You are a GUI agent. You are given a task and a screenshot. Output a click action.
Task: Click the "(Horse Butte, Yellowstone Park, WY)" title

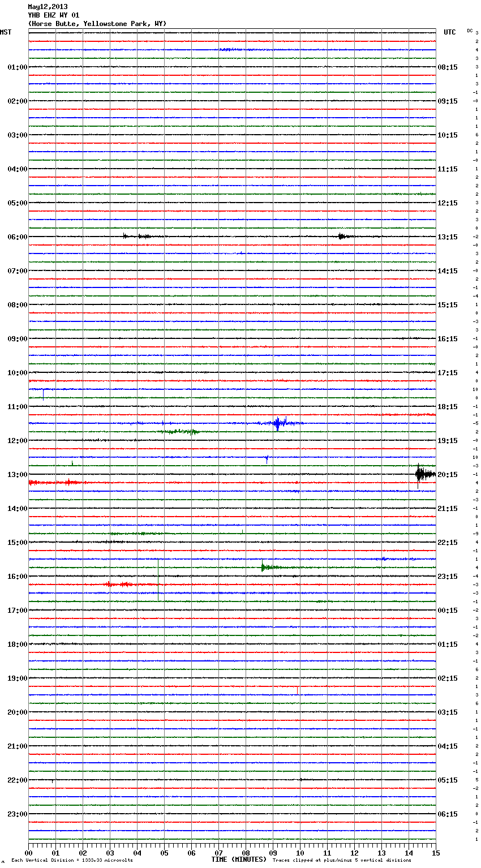97,24
